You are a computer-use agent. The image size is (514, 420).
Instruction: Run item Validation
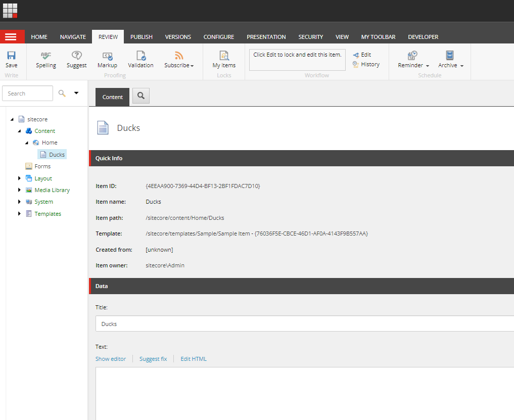tap(141, 56)
